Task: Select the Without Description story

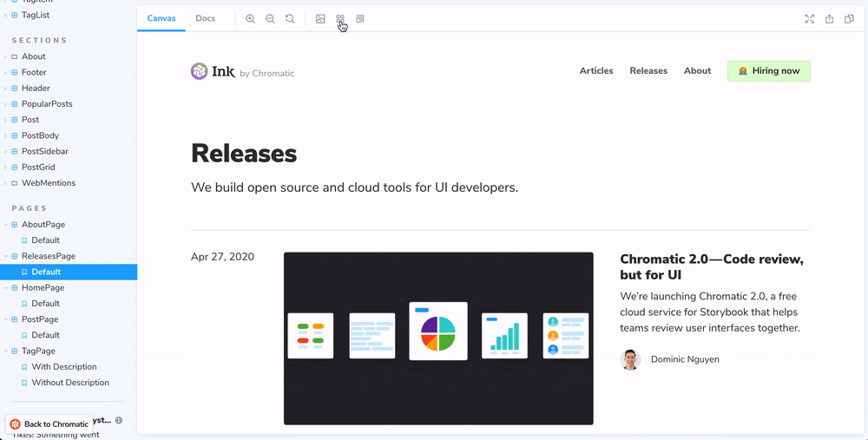Action: click(70, 383)
